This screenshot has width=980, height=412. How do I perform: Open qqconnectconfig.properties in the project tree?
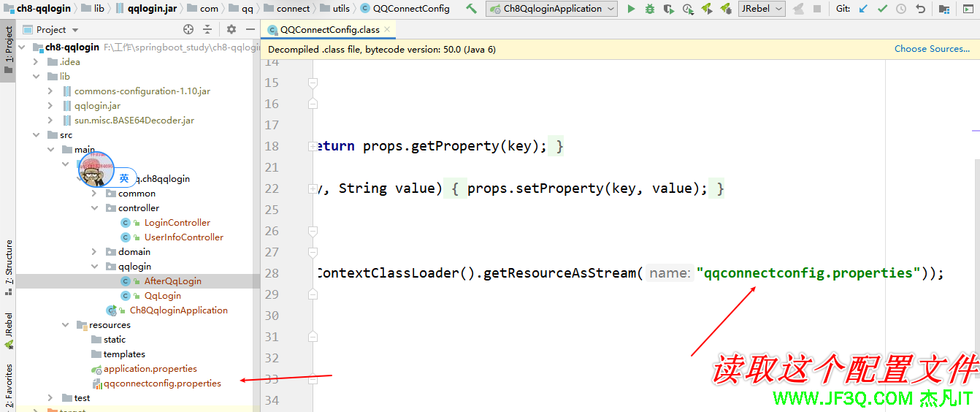coord(161,384)
